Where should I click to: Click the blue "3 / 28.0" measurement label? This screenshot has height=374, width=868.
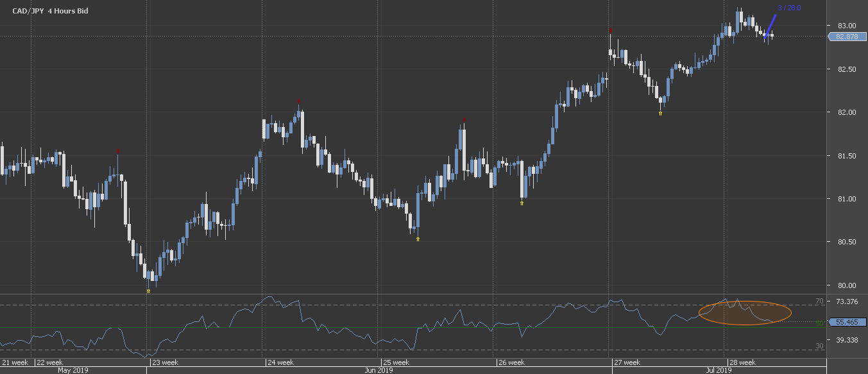click(x=789, y=8)
